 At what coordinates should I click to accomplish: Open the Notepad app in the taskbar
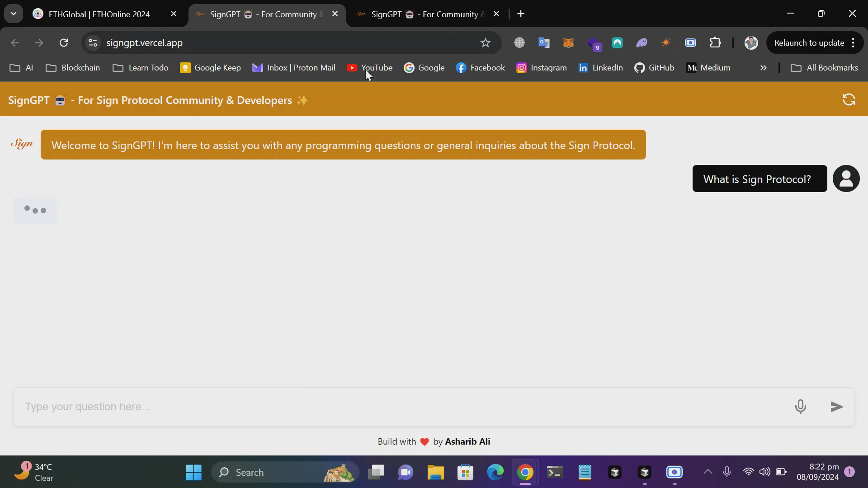click(585, 473)
